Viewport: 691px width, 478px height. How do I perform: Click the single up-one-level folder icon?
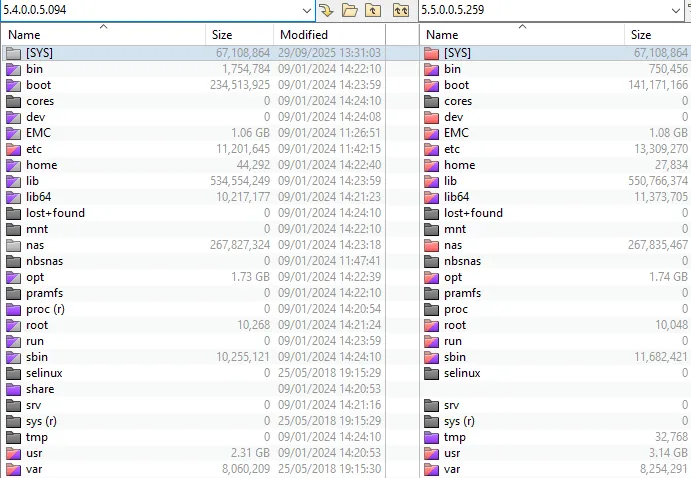pos(372,10)
